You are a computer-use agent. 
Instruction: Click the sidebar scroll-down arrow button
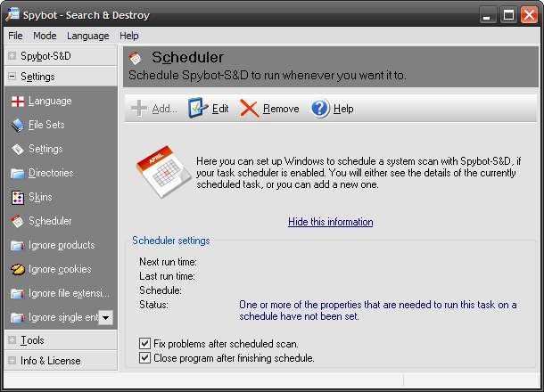point(105,317)
